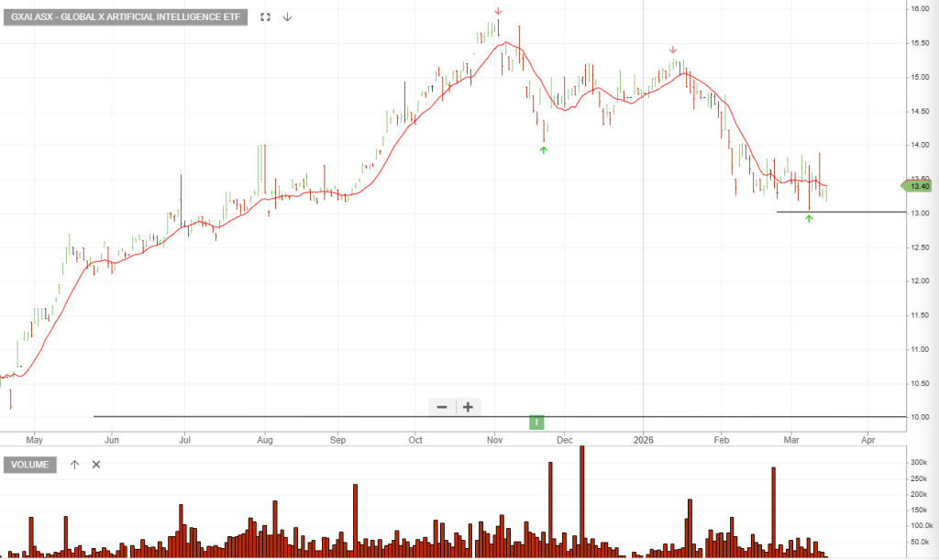
Task: Click the red down arrow signal in January
Action: (x=673, y=50)
